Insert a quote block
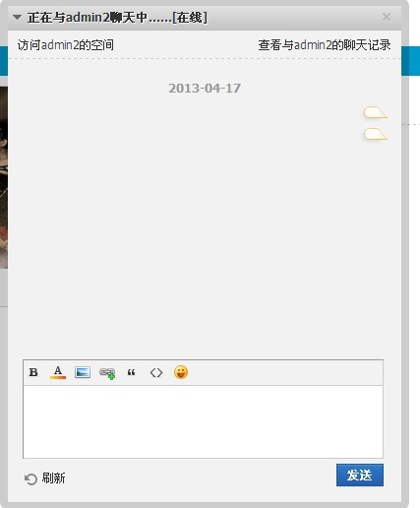The height and width of the screenshot is (508, 420). pyautogui.click(x=131, y=372)
